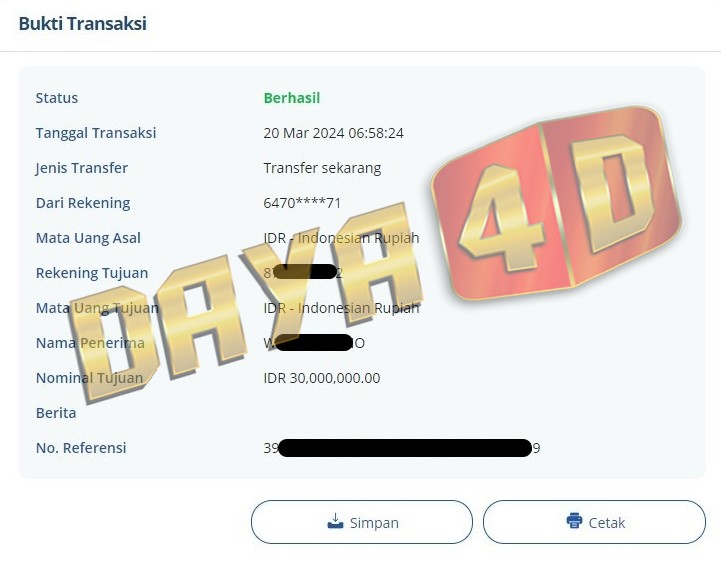Click the IDR 30,000,000.00 amount
Viewport: 721px width, 564px height.
(322, 378)
